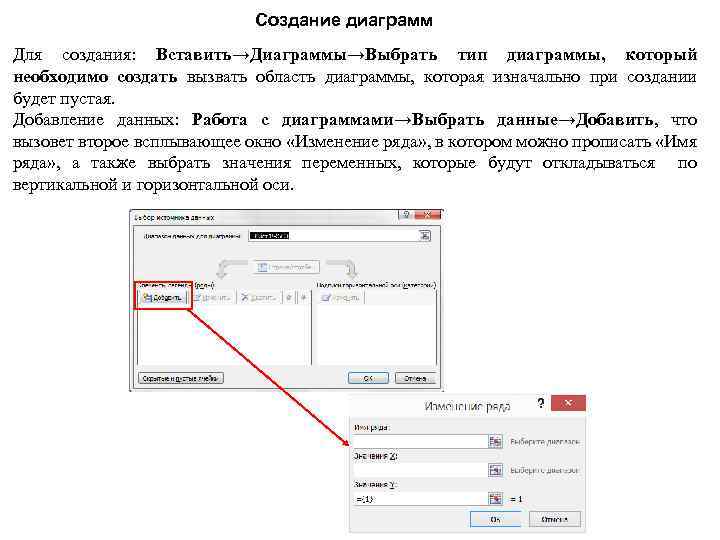Click the Добавить (Add) series button

pos(163,298)
